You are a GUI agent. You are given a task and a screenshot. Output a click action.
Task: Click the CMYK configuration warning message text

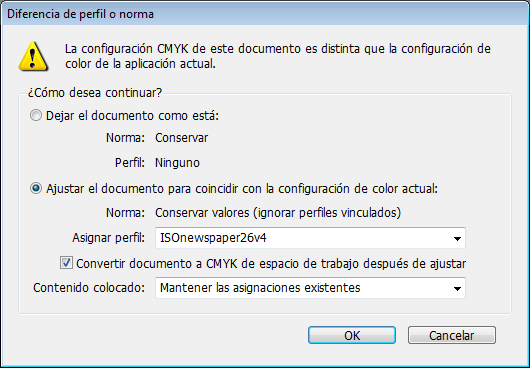(x=278, y=56)
